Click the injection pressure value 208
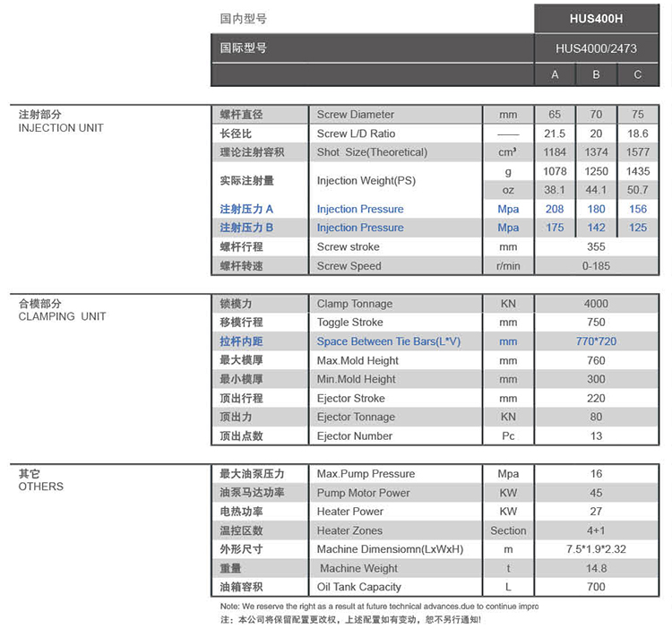The width and height of the screenshot is (672, 629). click(x=555, y=209)
